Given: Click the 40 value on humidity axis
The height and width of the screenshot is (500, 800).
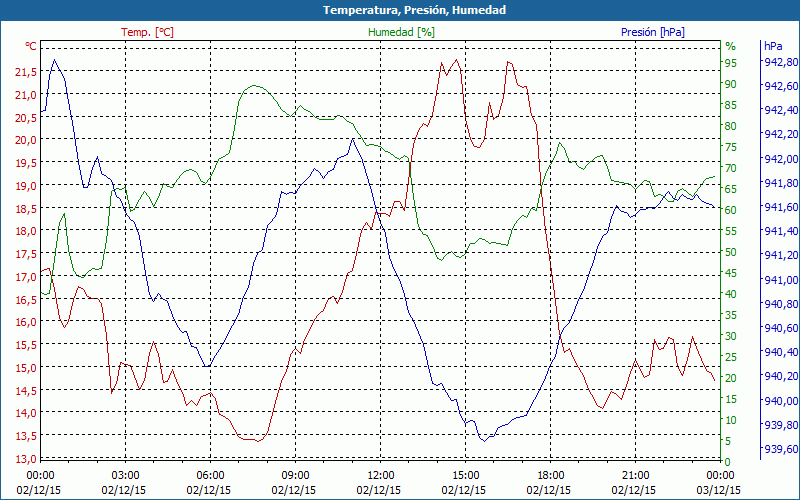Looking at the screenshot, I should pos(731,294).
